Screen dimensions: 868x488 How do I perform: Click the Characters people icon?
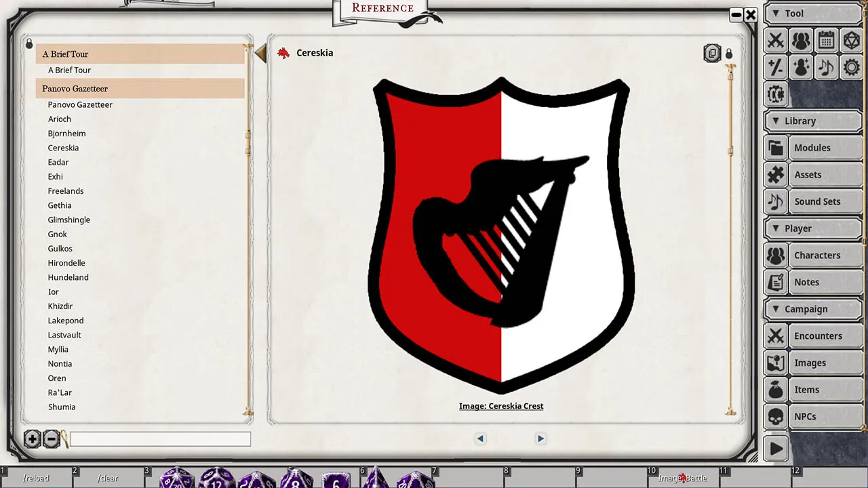click(776, 256)
